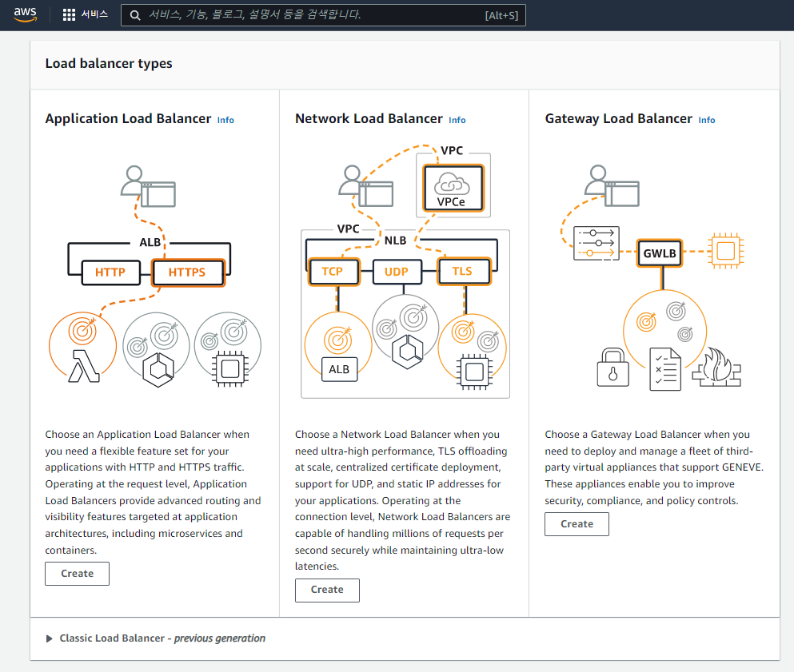
Task: Click the checklist document icon in gateway diagram
Action: (665, 369)
